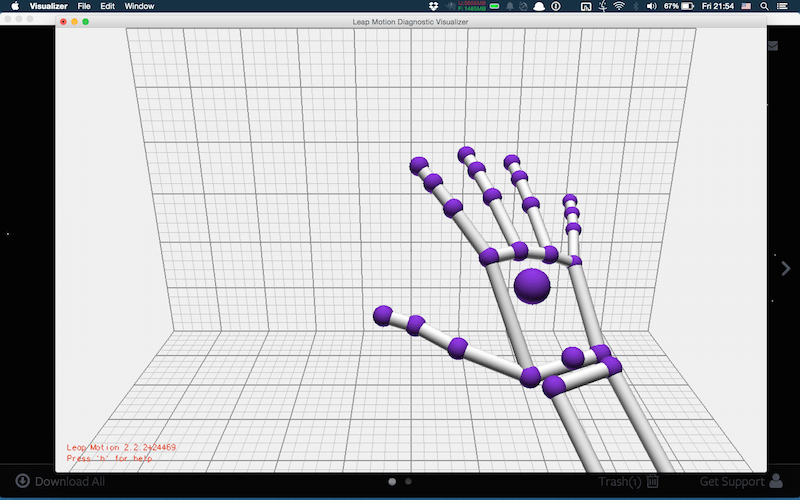This screenshot has height=500, width=800.
Task: Open the AirPlay display menu icon
Action: (x=586, y=6)
